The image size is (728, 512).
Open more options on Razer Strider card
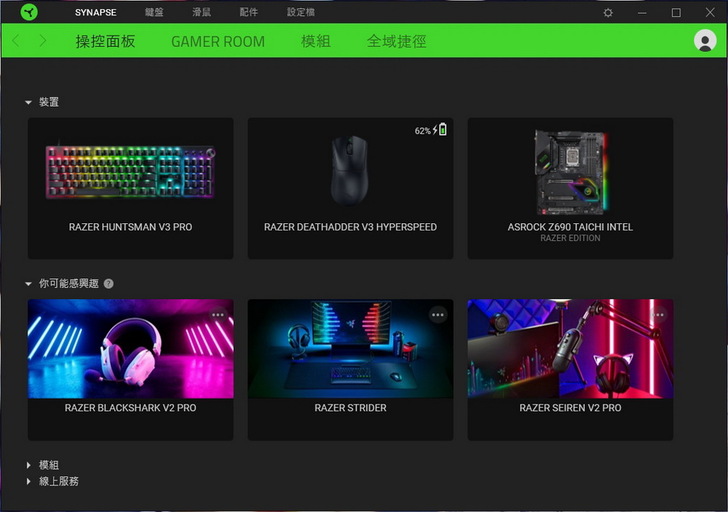[438, 315]
